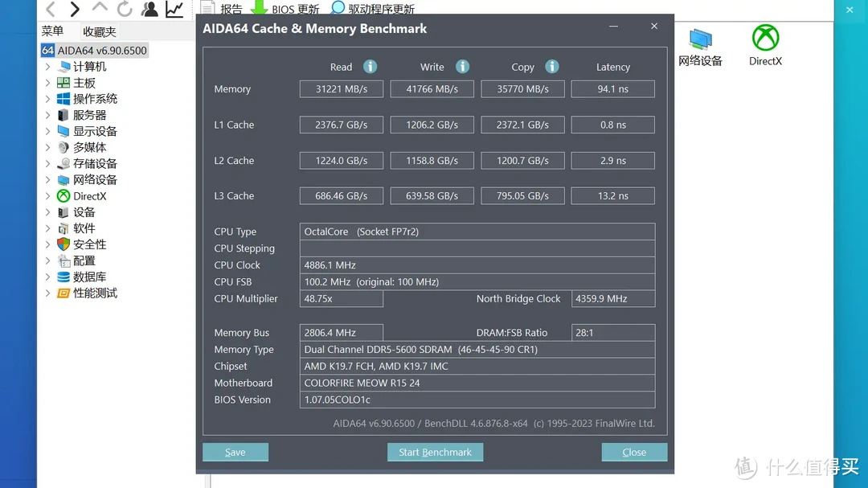Image resolution: width=868 pixels, height=488 pixels.
Task: Expand the 性能测试 tree node
Action: coord(47,293)
